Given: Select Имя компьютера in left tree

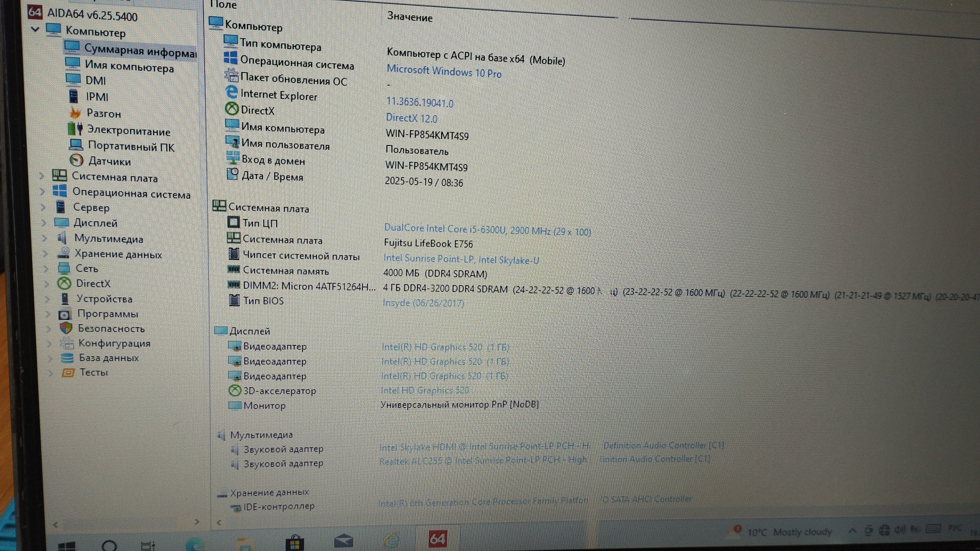Looking at the screenshot, I should click(129, 66).
